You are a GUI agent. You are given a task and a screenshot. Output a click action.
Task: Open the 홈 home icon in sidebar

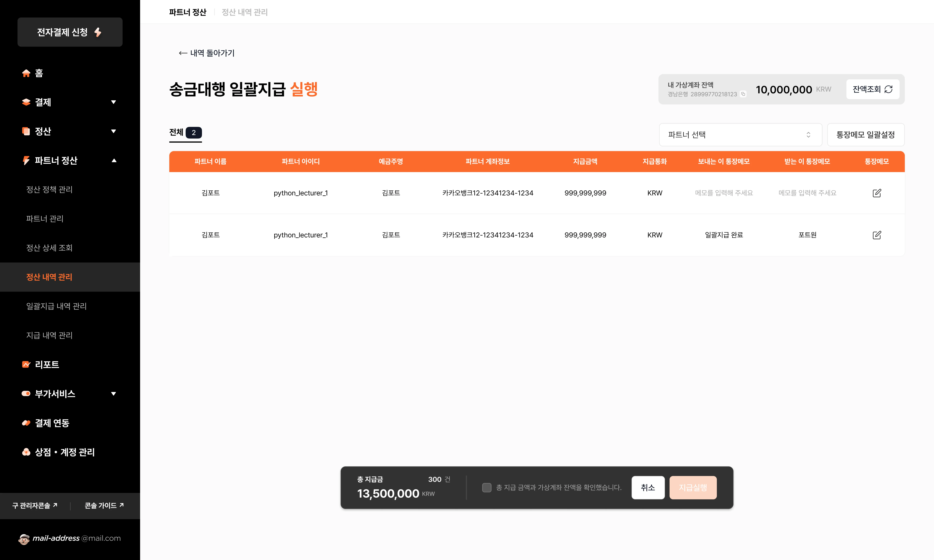click(26, 73)
